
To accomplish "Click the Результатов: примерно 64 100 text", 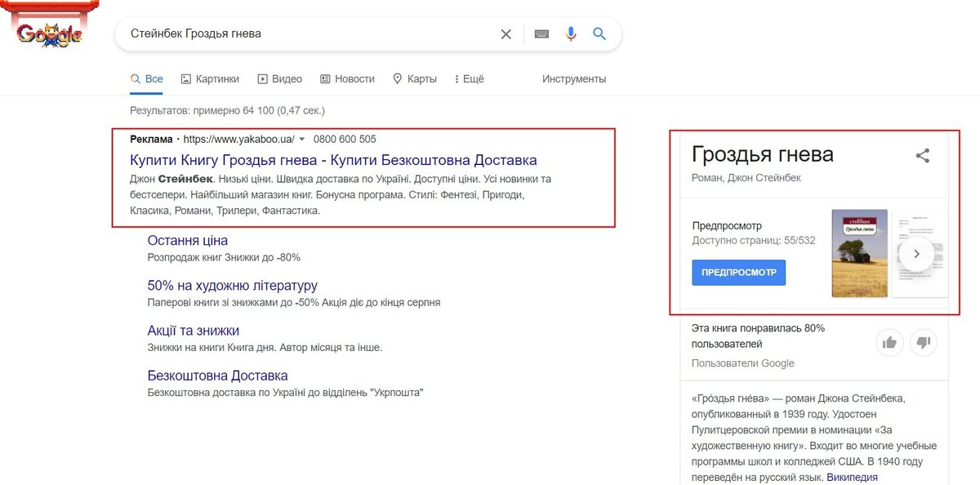I will [x=227, y=110].
